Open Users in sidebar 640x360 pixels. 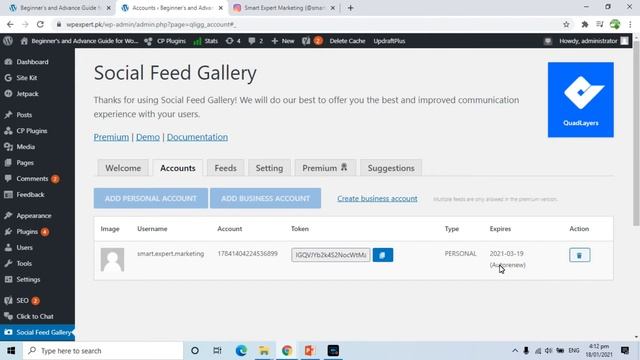pyautogui.click(x=24, y=248)
